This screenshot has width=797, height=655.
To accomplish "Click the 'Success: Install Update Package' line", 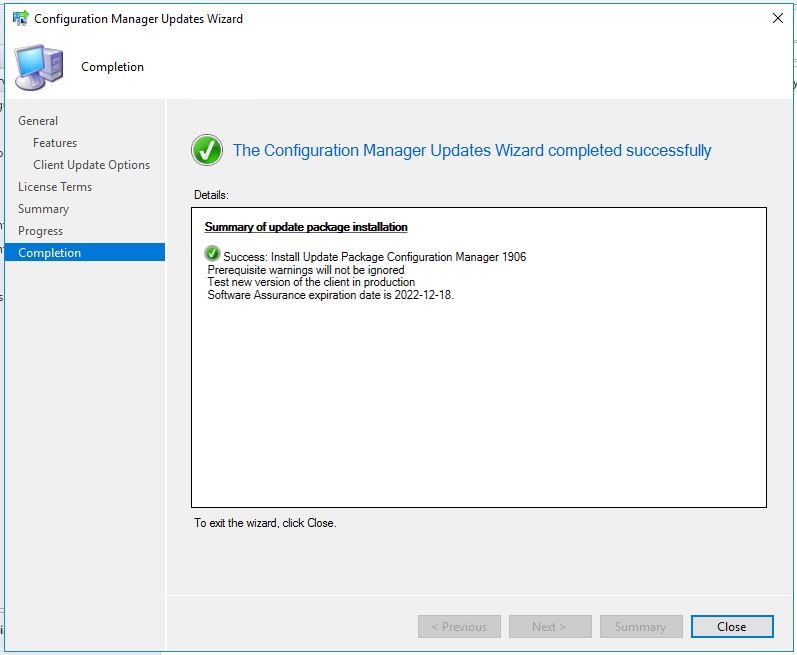I will [375, 257].
